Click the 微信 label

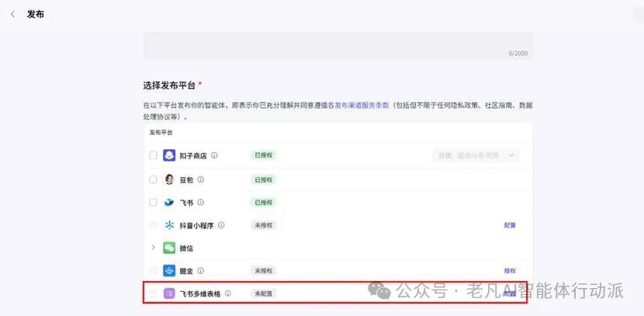pyautogui.click(x=186, y=248)
